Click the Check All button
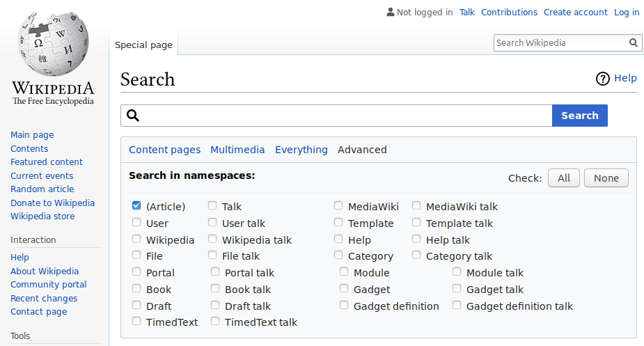Screen dimensions: 644x346 tap(564, 178)
